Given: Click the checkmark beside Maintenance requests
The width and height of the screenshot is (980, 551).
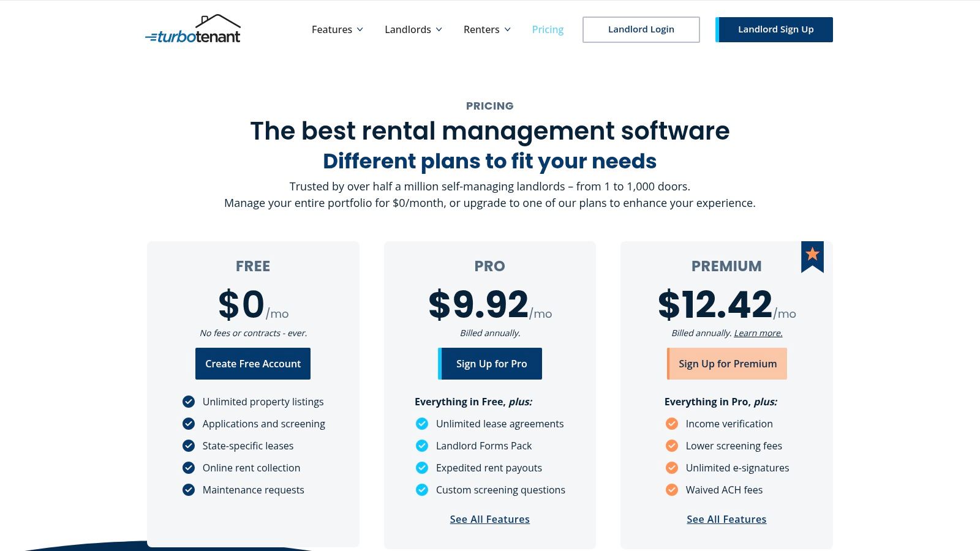Looking at the screenshot, I should (x=188, y=490).
